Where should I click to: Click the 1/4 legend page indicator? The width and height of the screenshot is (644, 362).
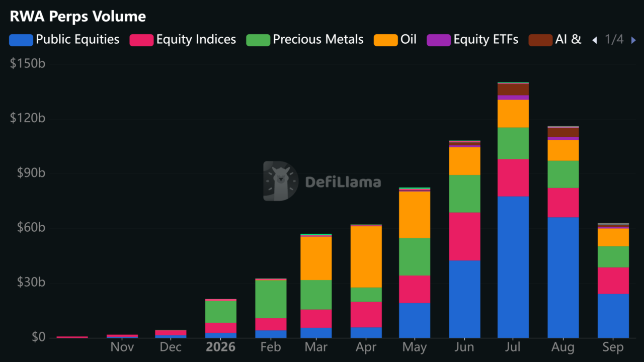click(614, 40)
